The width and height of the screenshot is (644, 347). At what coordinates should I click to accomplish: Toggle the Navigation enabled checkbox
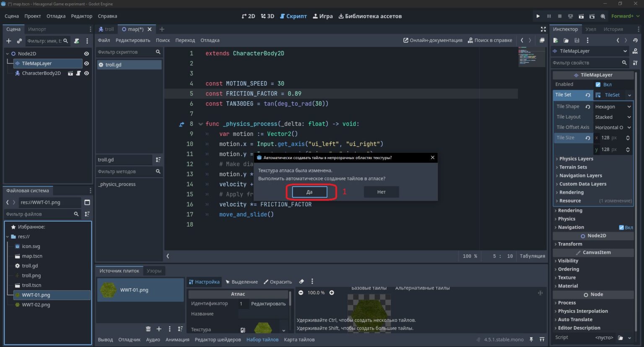621,227
